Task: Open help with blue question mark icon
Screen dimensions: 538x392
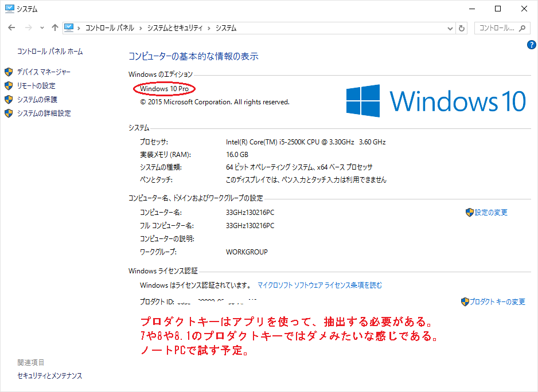Action: click(532, 45)
